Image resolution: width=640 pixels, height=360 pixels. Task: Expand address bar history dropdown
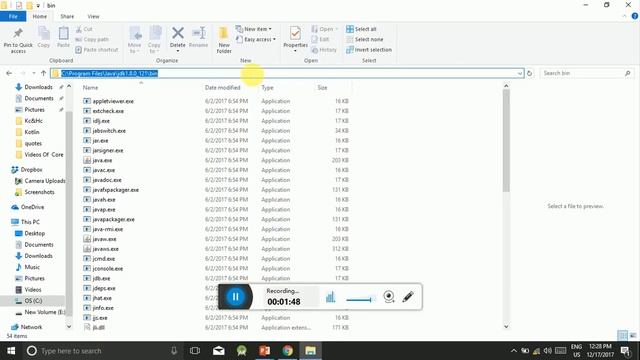click(x=520, y=73)
